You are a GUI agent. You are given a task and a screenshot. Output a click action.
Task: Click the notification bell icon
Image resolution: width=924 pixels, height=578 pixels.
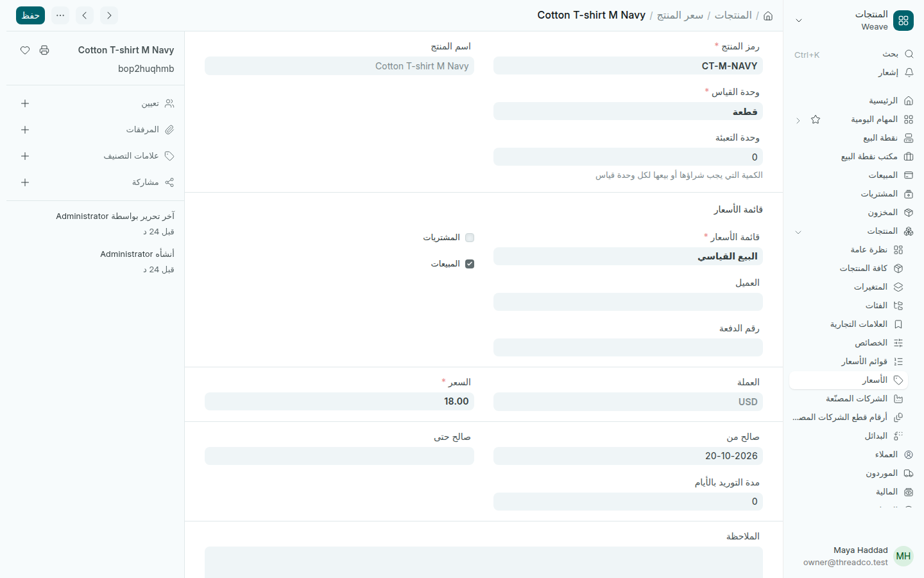pos(909,73)
